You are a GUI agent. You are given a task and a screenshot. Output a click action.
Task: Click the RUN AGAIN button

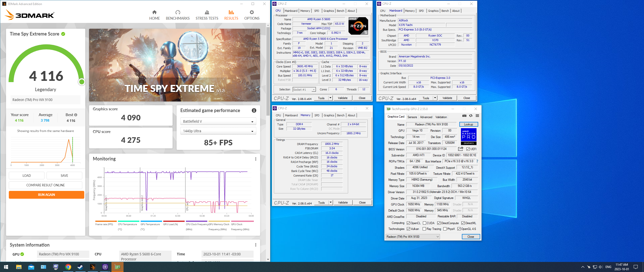tap(47, 195)
